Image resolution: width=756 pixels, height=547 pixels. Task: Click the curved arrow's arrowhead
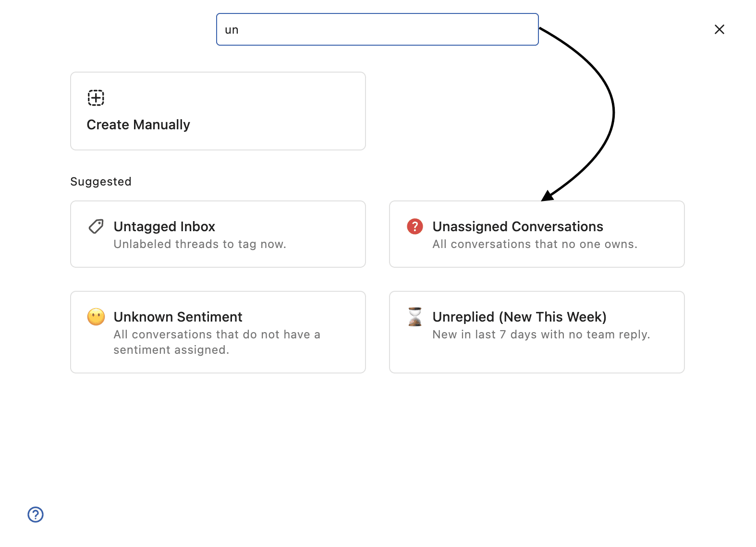click(x=547, y=196)
